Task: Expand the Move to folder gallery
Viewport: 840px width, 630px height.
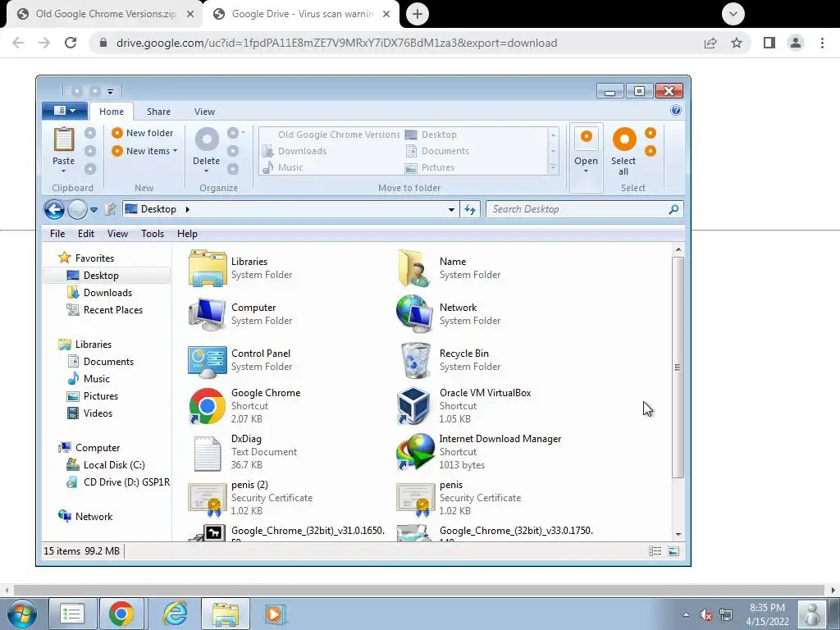Action: coord(554,168)
